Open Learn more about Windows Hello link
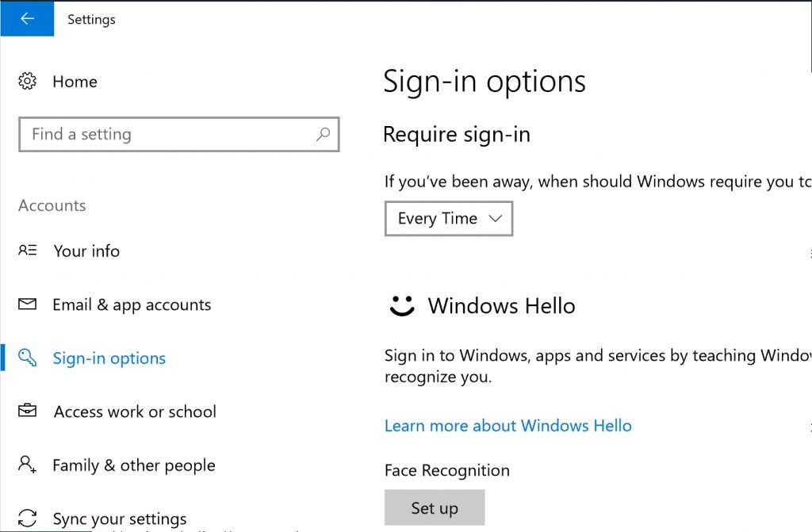 click(x=507, y=426)
